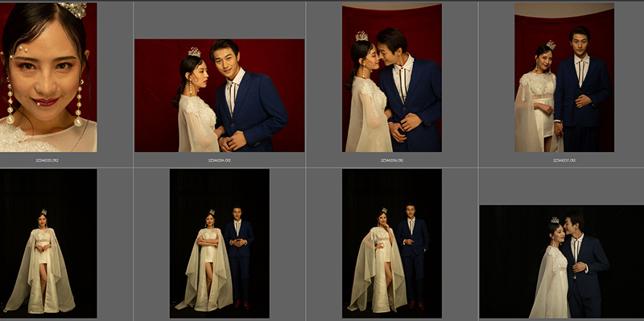Image resolution: width=644 pixels, height=321 pixels.
Task: Pick full-length couple thumbnail with groom's hand in pocket
Action: [392, 244]
